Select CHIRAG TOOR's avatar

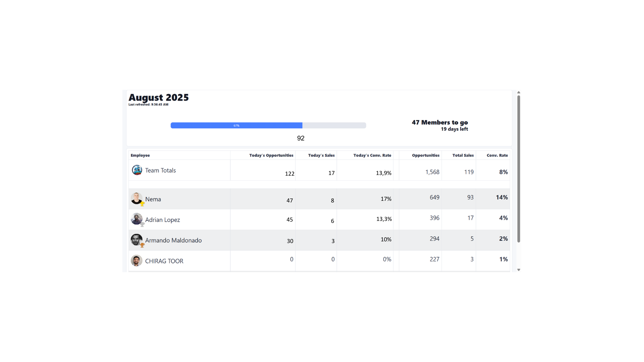137,260
